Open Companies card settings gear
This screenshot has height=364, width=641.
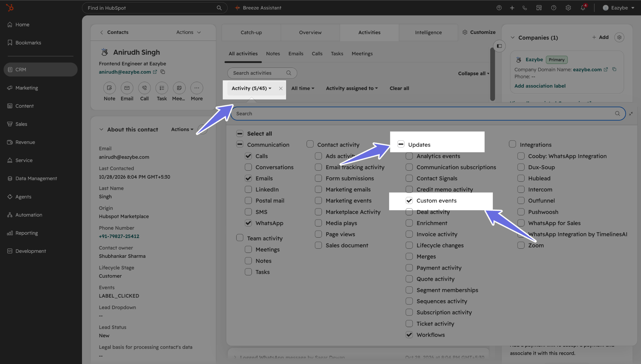click(x=619, y=37)
